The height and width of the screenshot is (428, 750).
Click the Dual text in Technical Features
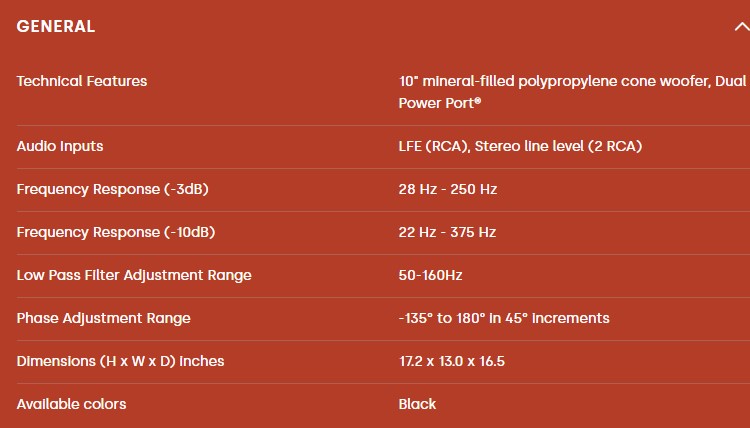(730, 81)
